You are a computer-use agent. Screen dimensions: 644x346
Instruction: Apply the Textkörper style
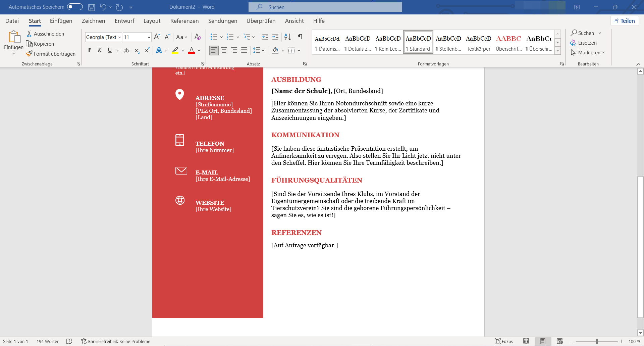click(x=479, y=42)
